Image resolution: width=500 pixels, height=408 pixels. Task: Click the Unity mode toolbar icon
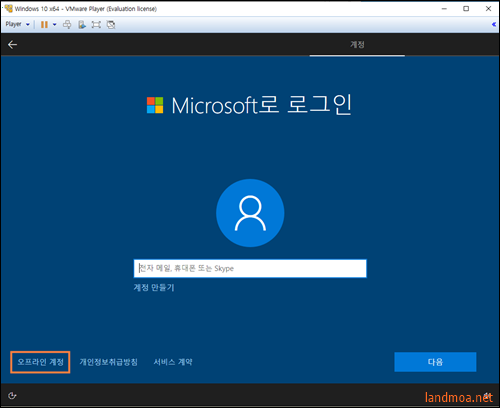(x=111, y=24)
